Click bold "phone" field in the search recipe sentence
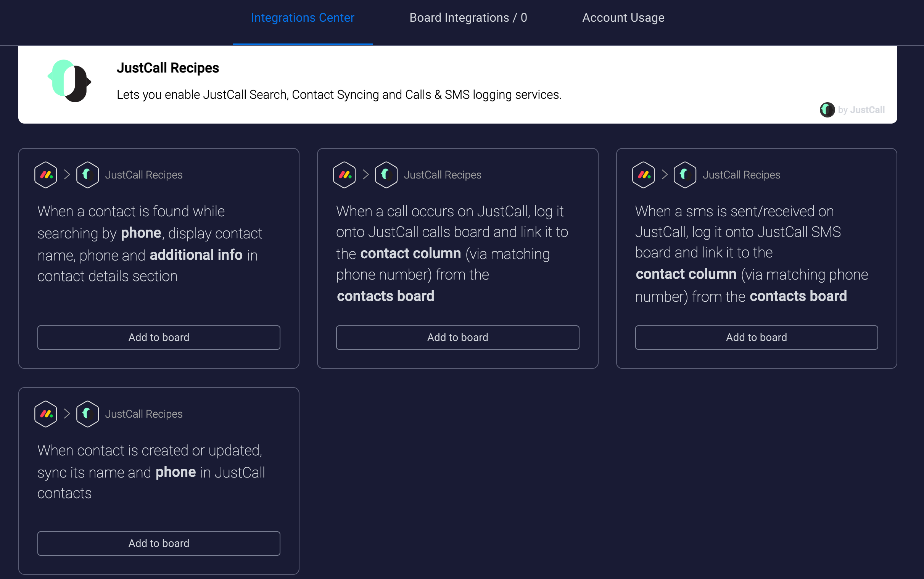The height and width of the screenshot is (579, 924). tap(141, 233)
